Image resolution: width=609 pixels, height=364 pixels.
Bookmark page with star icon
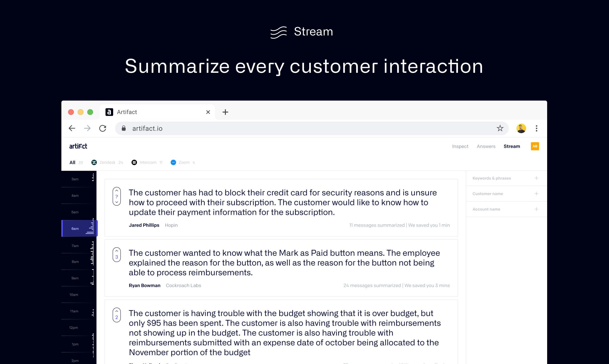point(500,128)
